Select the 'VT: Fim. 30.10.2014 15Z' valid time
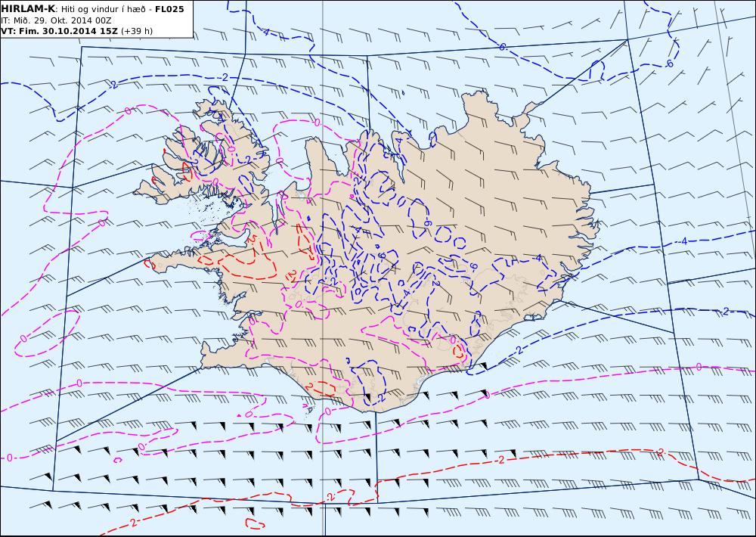This screenshot has height=537, width=756. tap(59, 31)
